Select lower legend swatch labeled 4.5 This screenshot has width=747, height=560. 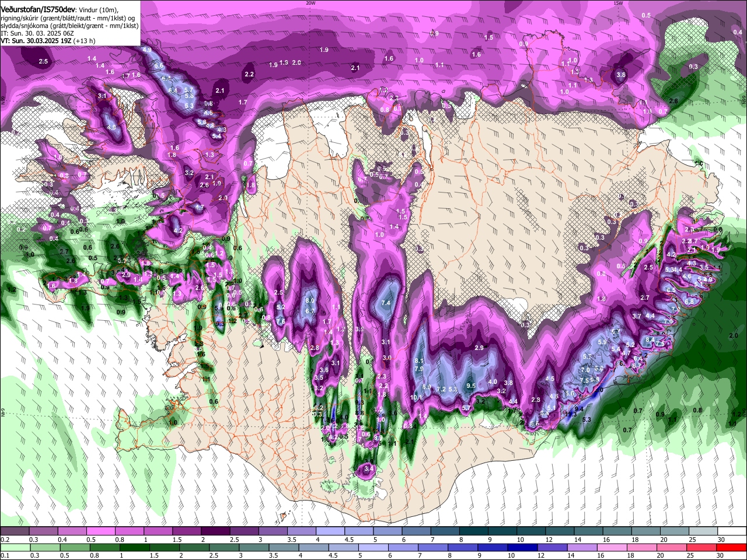(343, 547)
